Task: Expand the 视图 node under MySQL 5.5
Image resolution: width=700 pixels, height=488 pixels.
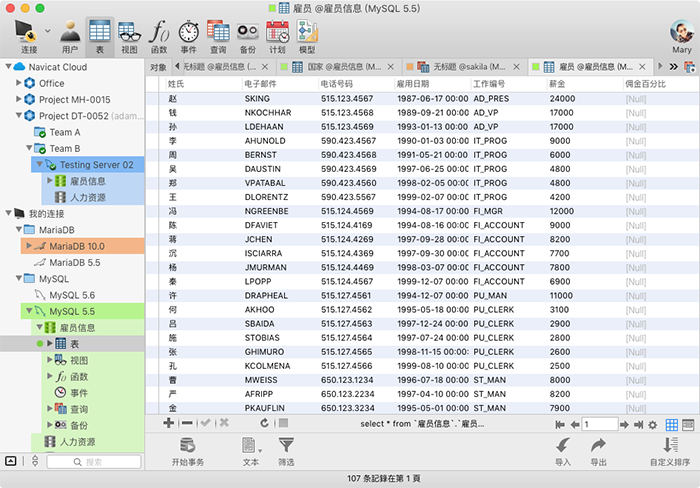Action: click(x=50, y=359)
